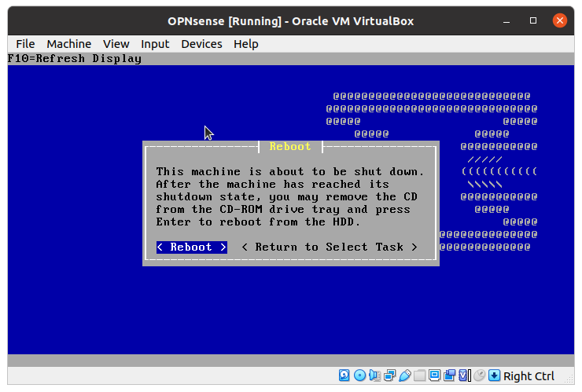Click the keyboard capture arrow icon

(494, 376)
